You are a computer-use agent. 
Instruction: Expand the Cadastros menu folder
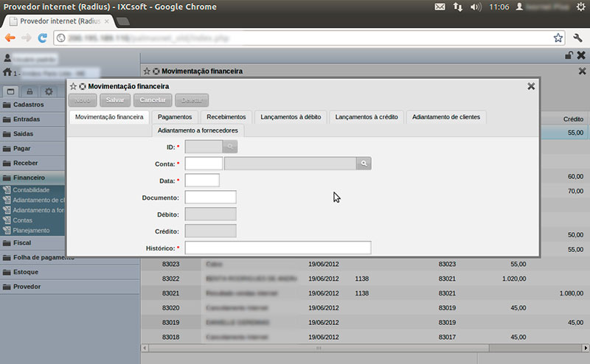33,105
